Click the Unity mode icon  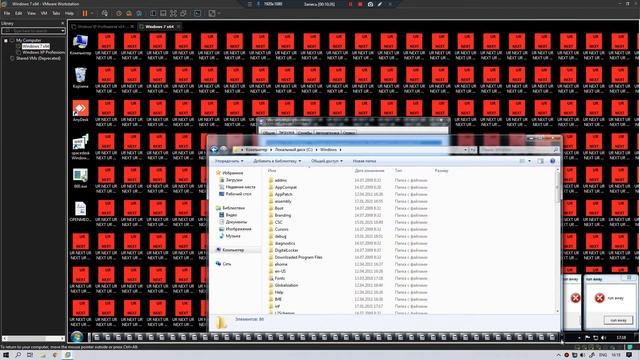(x=184, y=13)
